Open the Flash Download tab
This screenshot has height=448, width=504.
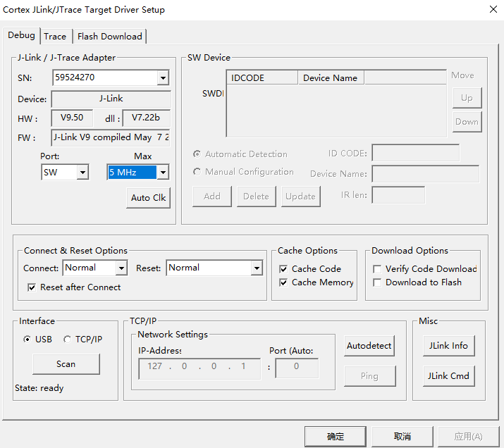coord(109,37)
